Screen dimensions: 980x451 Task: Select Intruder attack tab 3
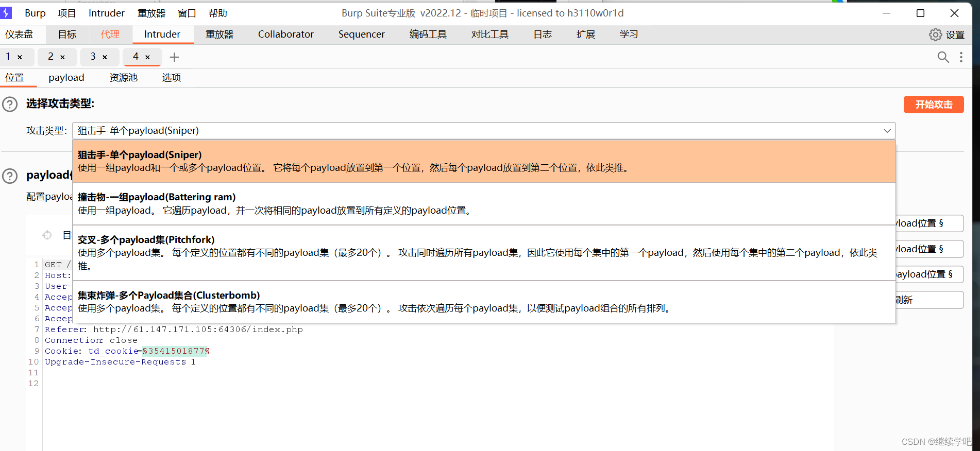(x=93, y=57)
